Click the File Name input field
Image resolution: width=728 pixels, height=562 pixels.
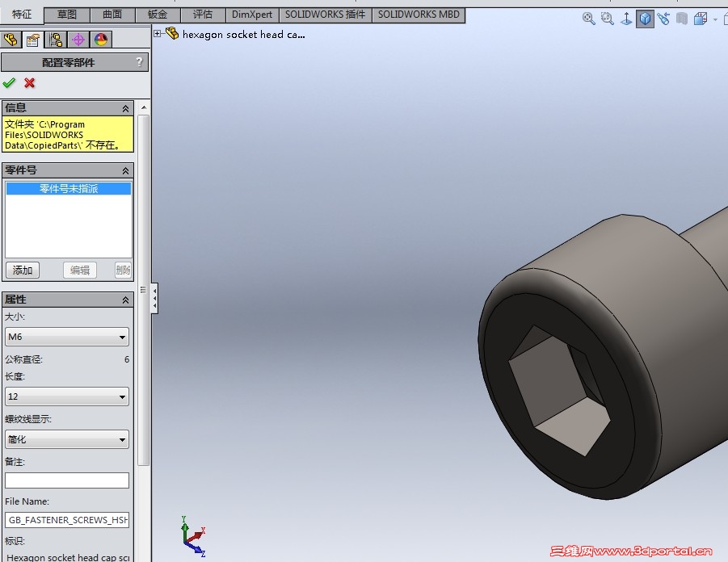(x=67, y=520)
